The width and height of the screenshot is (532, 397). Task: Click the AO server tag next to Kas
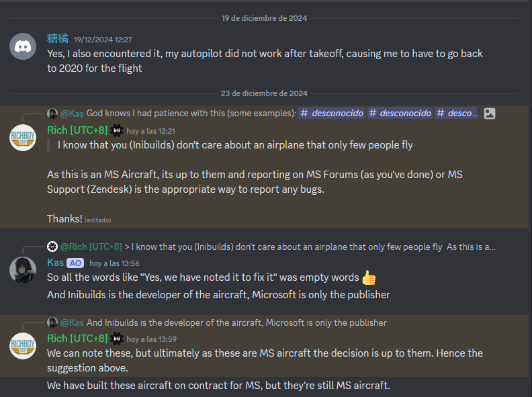click(75, 263)
